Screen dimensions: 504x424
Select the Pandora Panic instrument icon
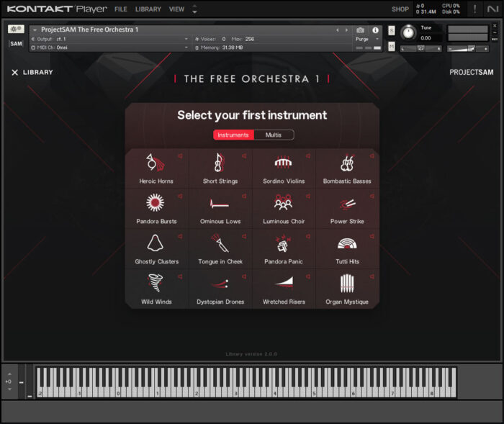click(283, 243)
